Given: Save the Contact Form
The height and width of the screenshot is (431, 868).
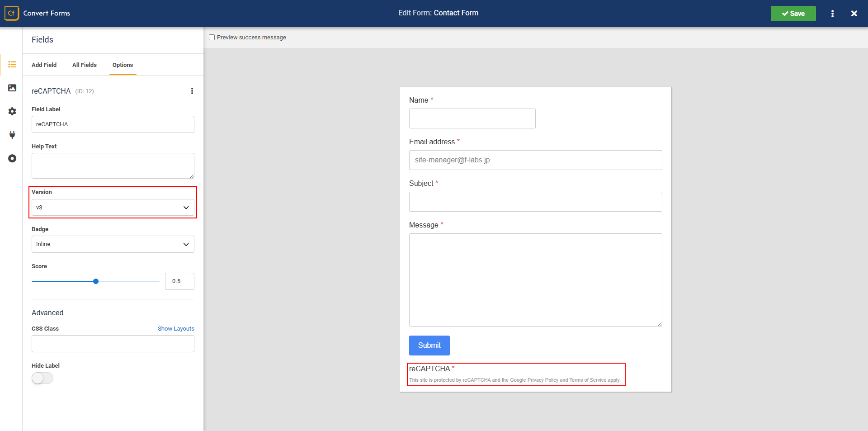Looking at the screenshot, I should (793, 14).
